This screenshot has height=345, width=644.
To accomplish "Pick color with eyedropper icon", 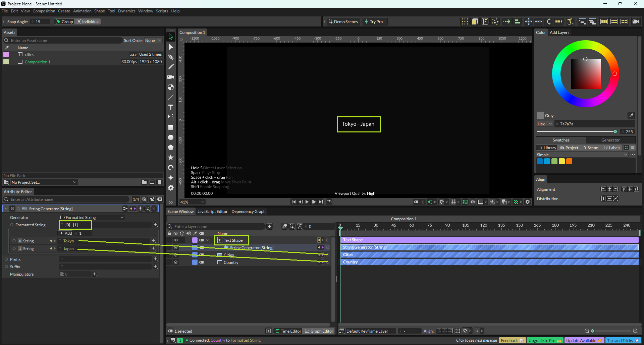I will pos(631,115).
